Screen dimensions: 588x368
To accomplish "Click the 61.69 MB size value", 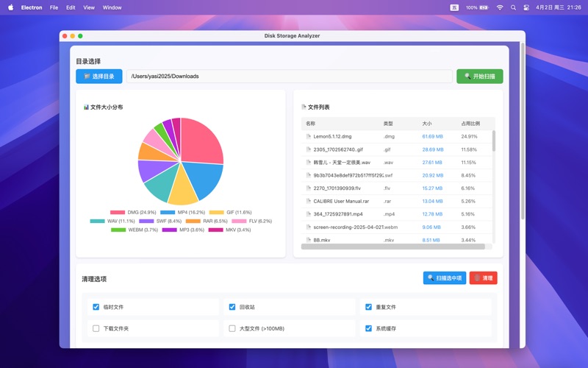I will pos(432,136).
